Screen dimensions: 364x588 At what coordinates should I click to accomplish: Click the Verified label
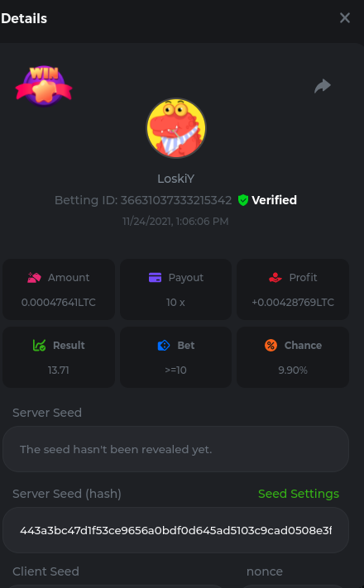point(274,200)
